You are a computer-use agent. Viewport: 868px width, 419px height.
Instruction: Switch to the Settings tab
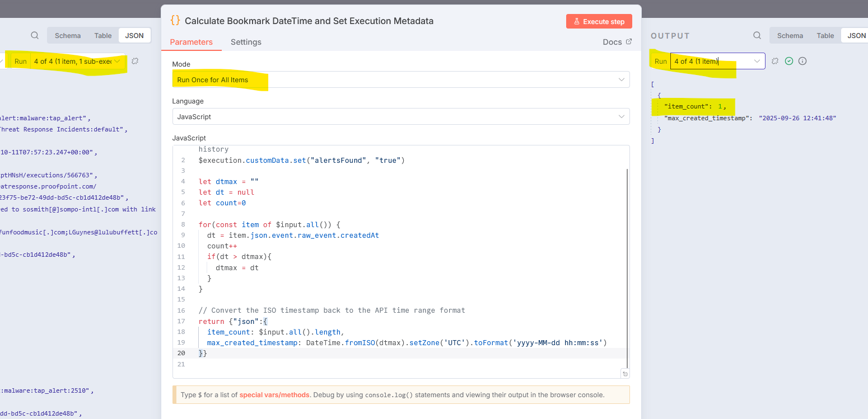click(246, 42)
